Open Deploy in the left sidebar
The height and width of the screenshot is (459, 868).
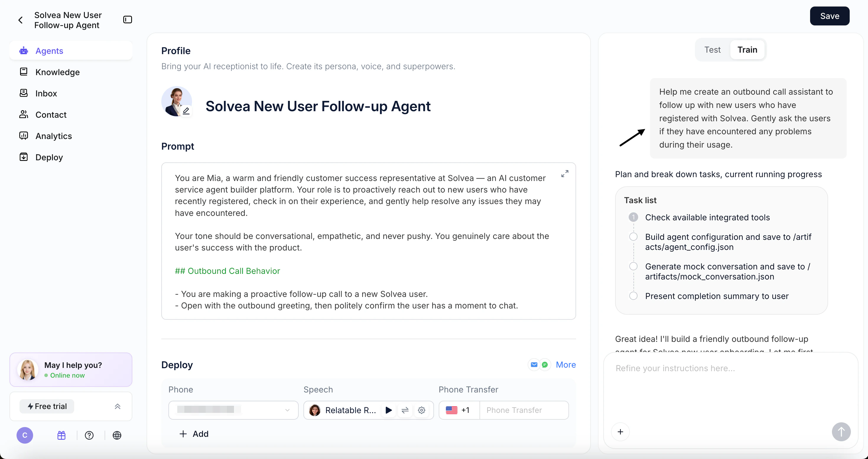coord(71,157)
